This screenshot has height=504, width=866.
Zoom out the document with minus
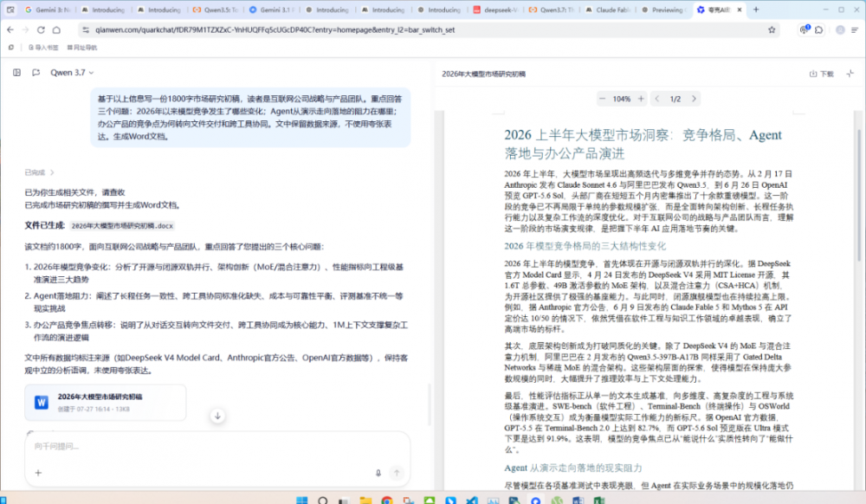(x=603, y=99)
